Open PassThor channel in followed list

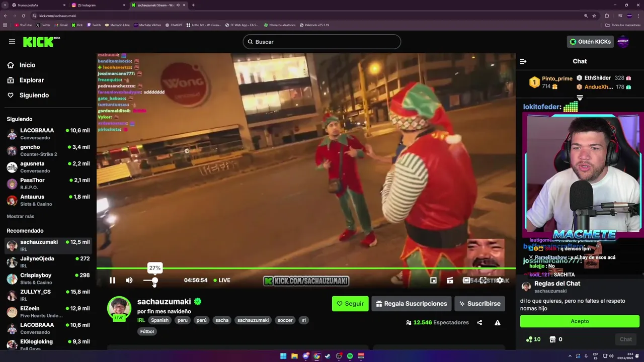click(48, 184)
